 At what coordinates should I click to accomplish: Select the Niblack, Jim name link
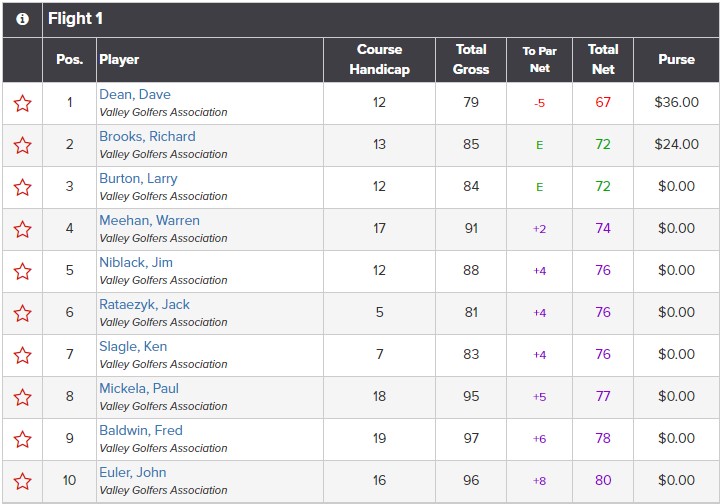click(x=136, y=263)
